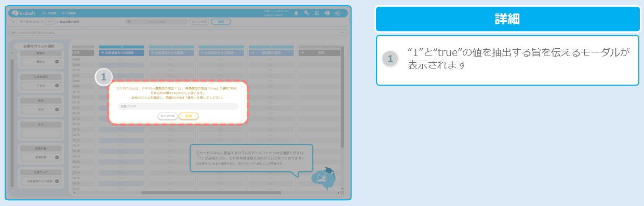Remove the 入会日 column selection
The height and width of the screenshot is (206, 644).
click(x=57, y=85)
